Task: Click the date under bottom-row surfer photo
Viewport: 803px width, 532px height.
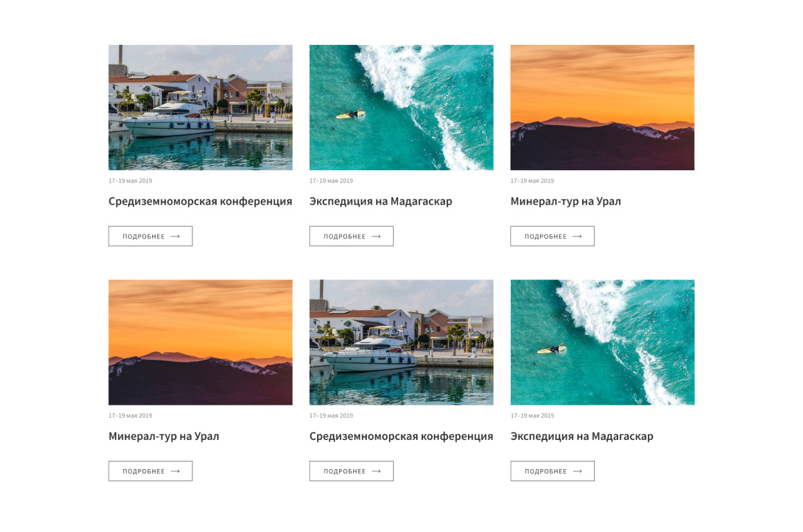Action: click(x=532, y=416)
